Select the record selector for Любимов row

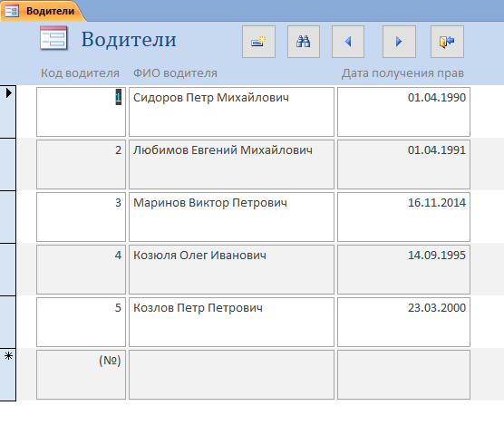click(8, 165)
